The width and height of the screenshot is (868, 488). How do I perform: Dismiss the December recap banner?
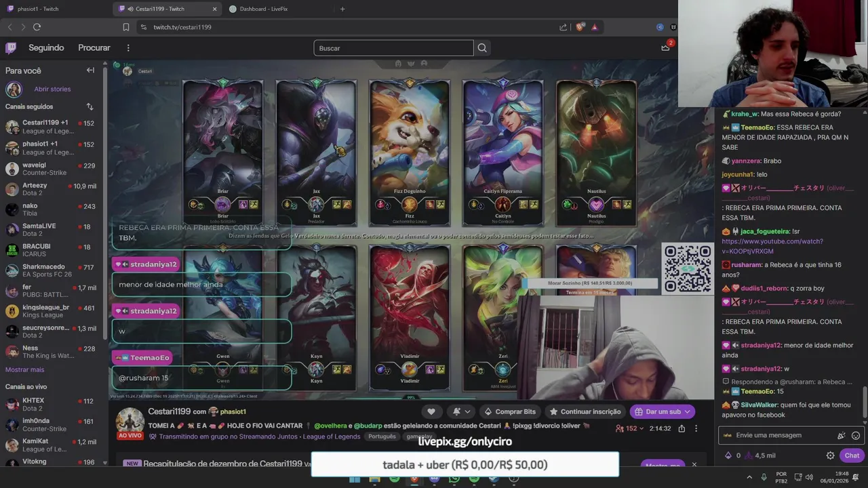point(694,464)
